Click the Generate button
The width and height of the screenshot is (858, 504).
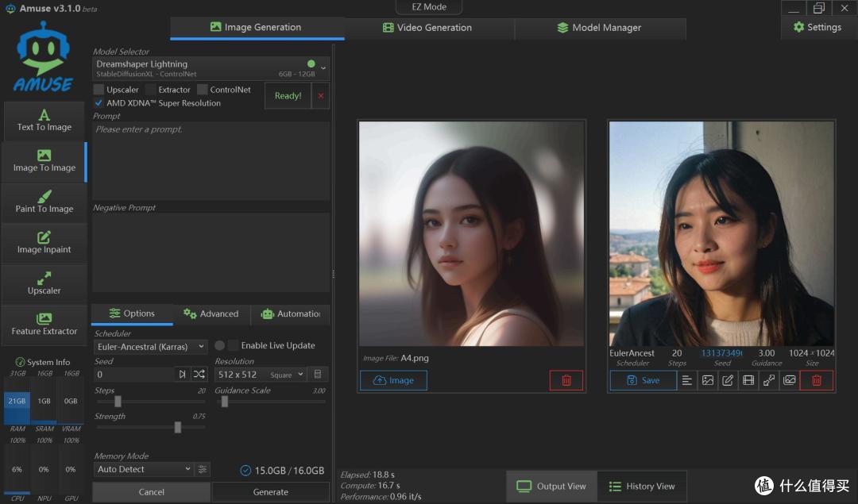point(271,492)
